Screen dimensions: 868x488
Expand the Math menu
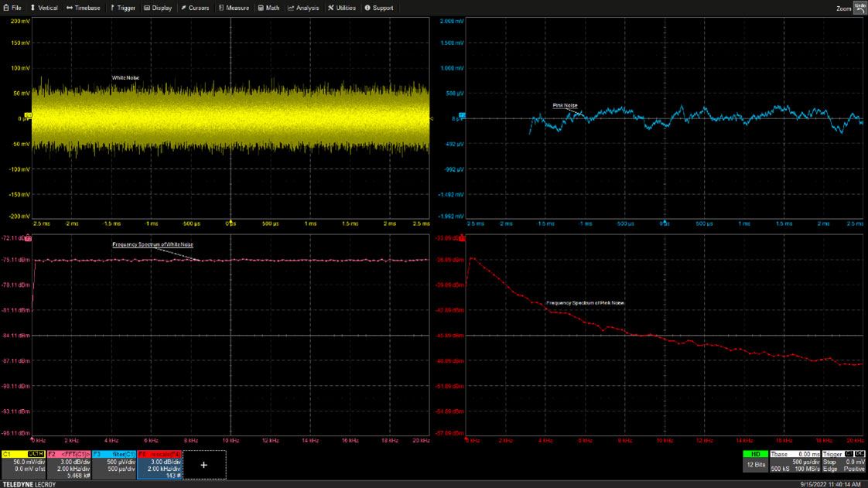pyautogui.click(x=269, y=8)
